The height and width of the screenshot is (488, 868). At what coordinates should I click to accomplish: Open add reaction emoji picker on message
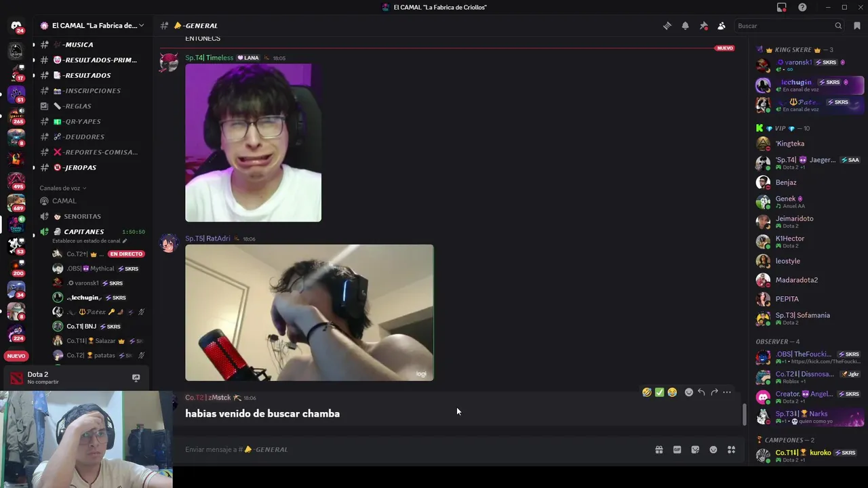[x=689, y=392]
